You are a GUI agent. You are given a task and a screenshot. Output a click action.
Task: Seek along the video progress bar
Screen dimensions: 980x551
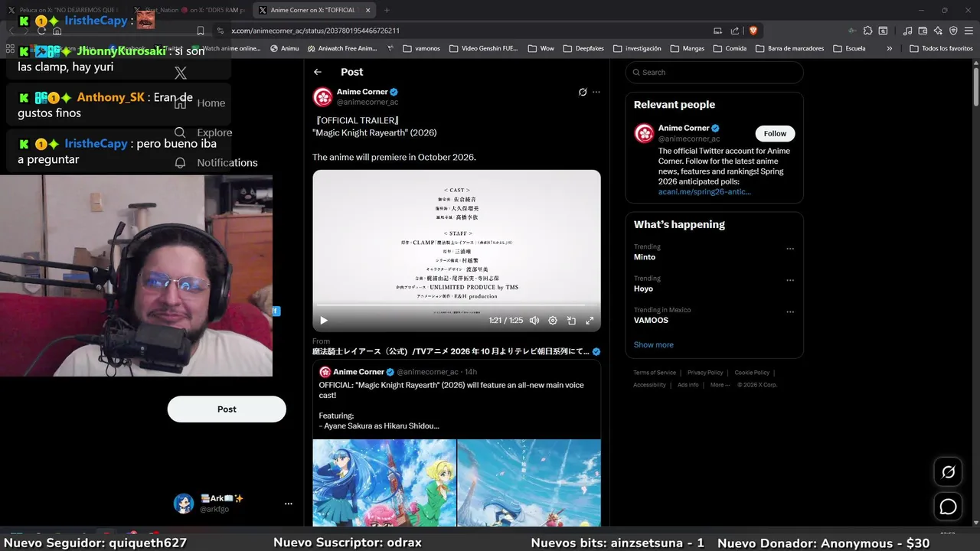point(456,305)
